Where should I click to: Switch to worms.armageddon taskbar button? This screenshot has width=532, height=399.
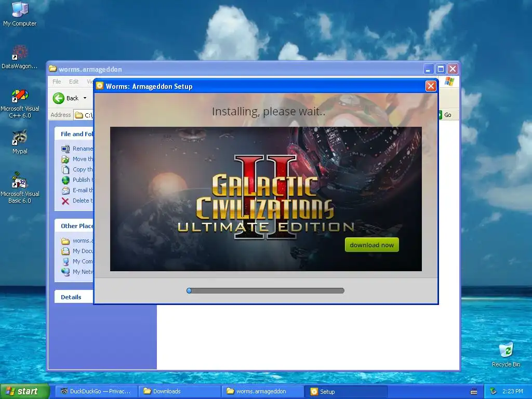click(263, 392)
